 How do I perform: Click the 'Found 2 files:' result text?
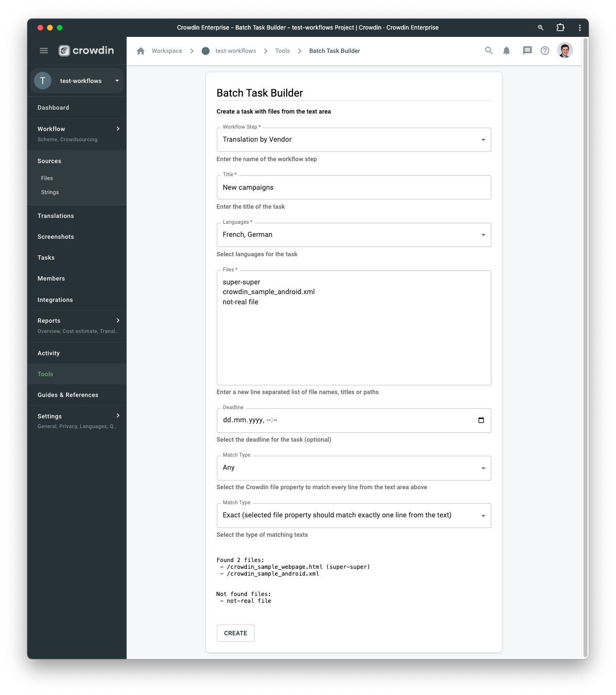click(x=240, y=560)
